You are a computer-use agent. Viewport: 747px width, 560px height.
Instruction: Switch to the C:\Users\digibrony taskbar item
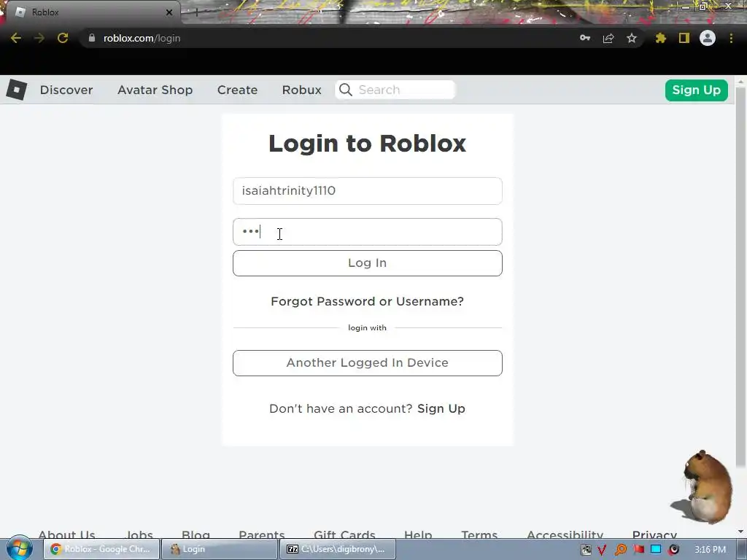point(338,549)
